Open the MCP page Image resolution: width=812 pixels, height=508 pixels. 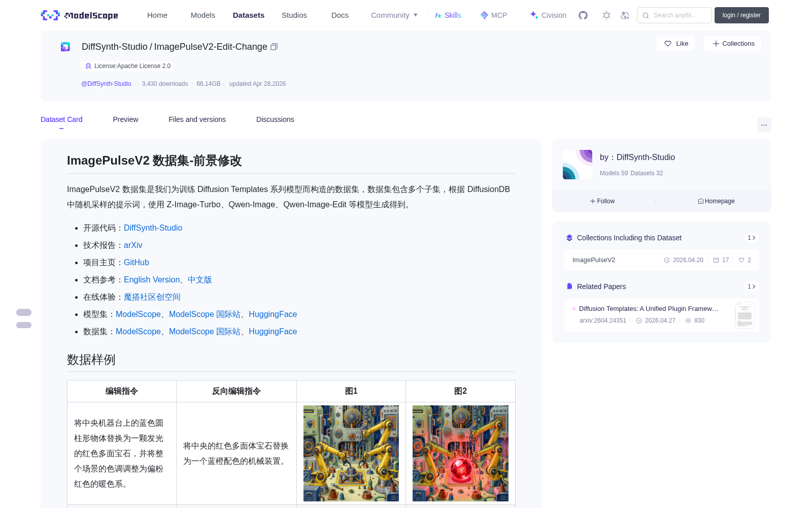click(x=494, y=15)
